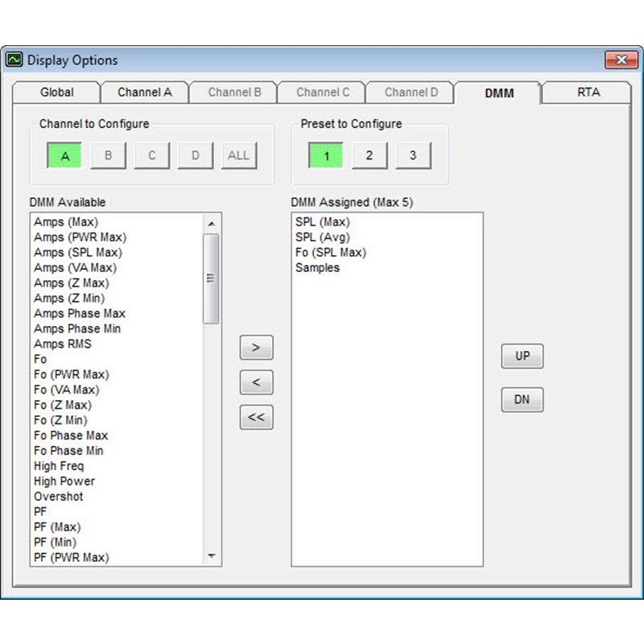Screen dimensions: 644x644
Task: Select preset 2 to configure
Action: coord(369,155)
